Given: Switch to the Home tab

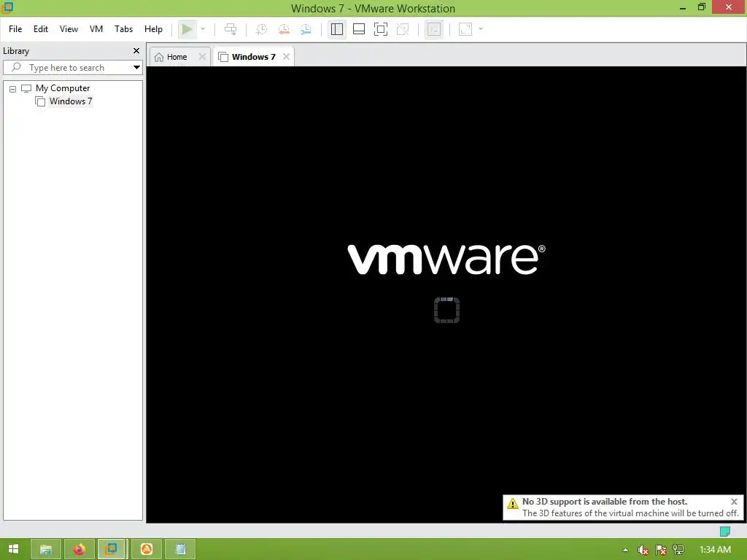Looking at the screenshot, I should click(x=177, y=57).
